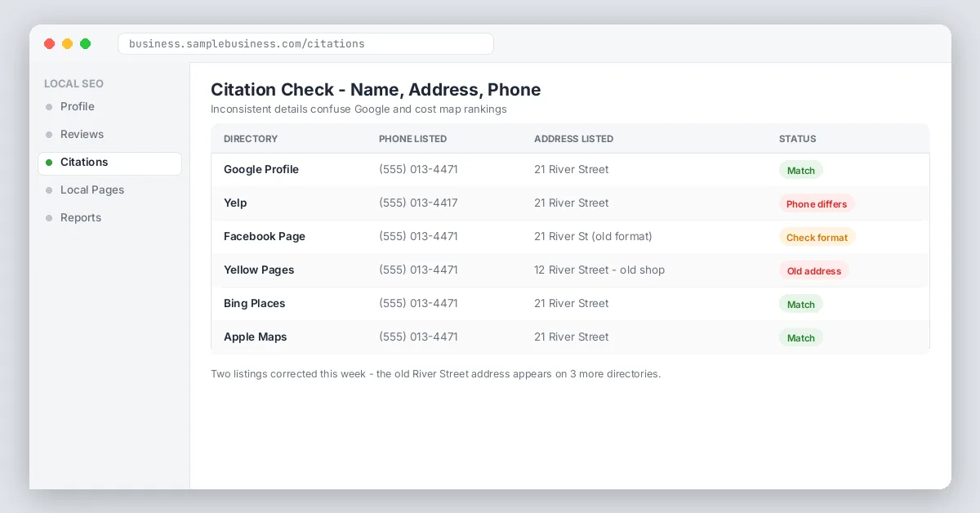Select the Google Profile directory row
Image resolution: width=980 pixels, height=513 pixels.
point(570,170)
